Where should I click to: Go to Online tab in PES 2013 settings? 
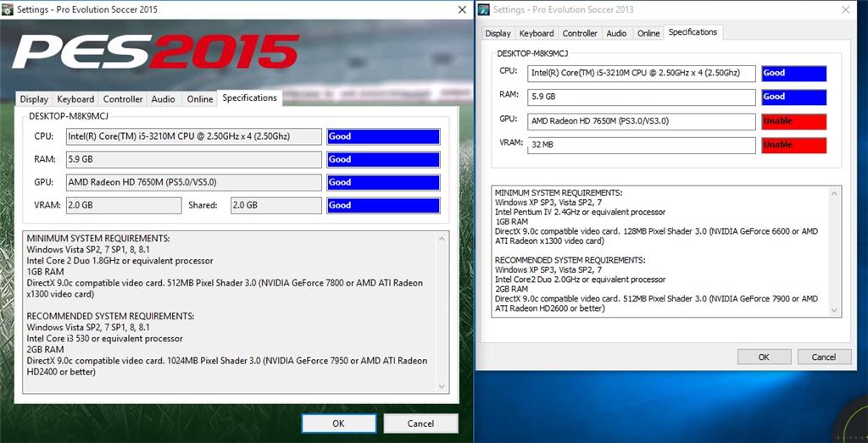648,33
